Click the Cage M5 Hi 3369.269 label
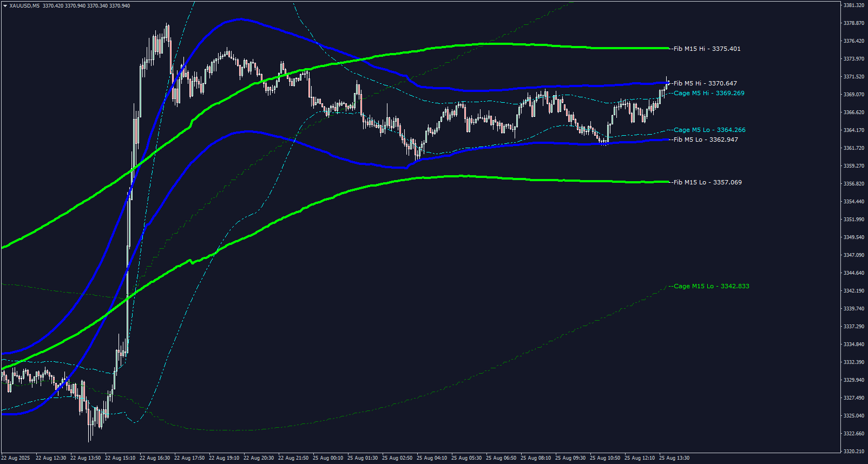The height and width of the screenshot is (464, 868). [x=709, y=93]
